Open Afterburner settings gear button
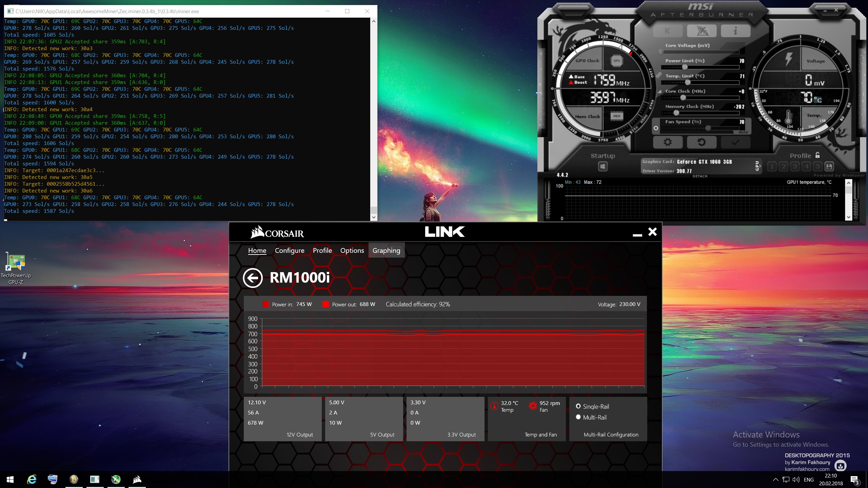Screen dimensions: 868x488 click(667, 142)
